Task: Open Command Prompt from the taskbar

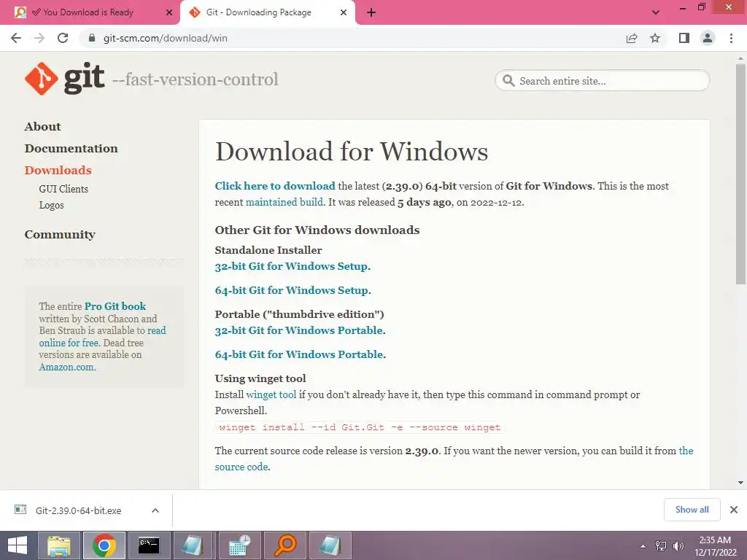Action: [x=149, y=545]
